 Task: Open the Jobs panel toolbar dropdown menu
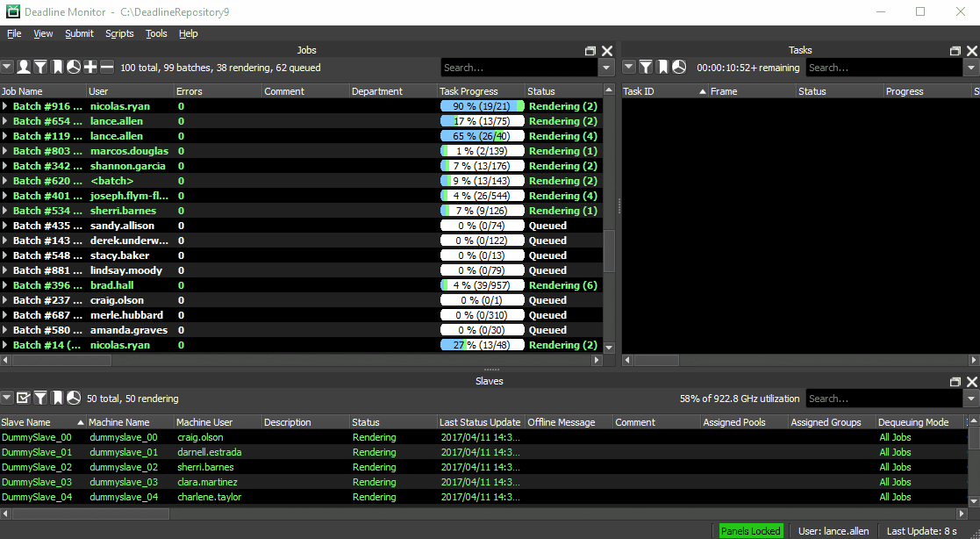tap(7, 67)
